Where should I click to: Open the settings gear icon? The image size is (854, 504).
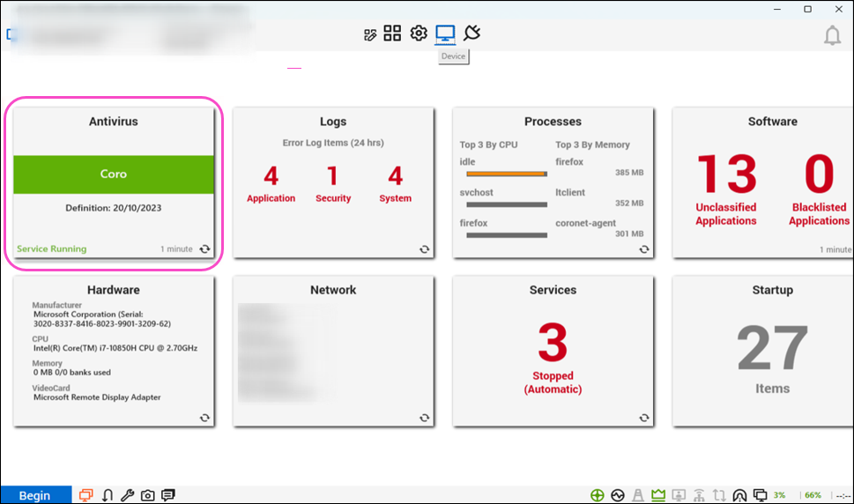point(419,33)
